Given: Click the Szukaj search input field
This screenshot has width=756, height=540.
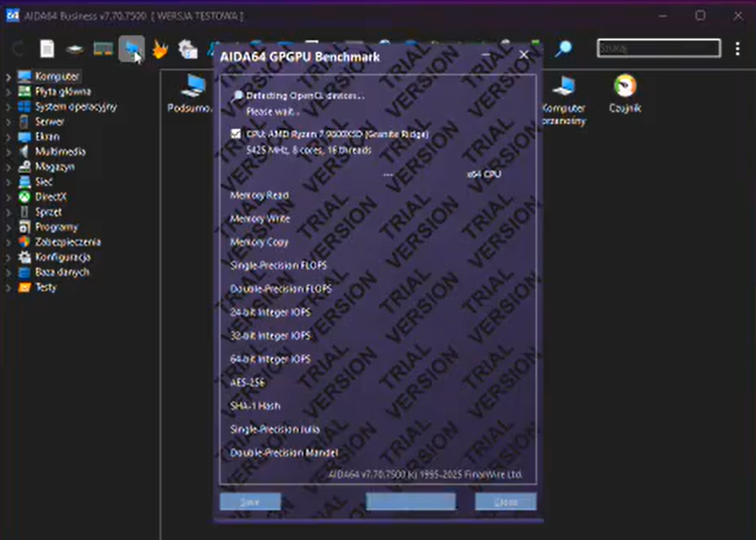Looking at the screenshot, I should pos(658,48).
